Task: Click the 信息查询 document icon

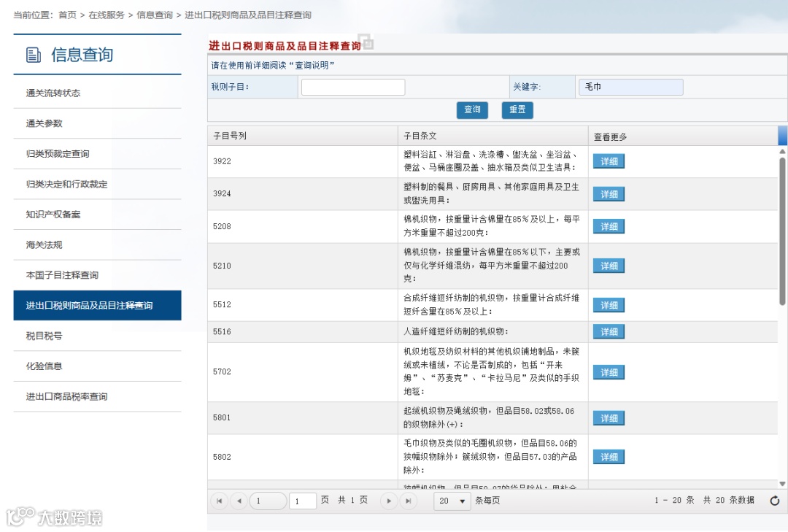Action: pos(33,55)
